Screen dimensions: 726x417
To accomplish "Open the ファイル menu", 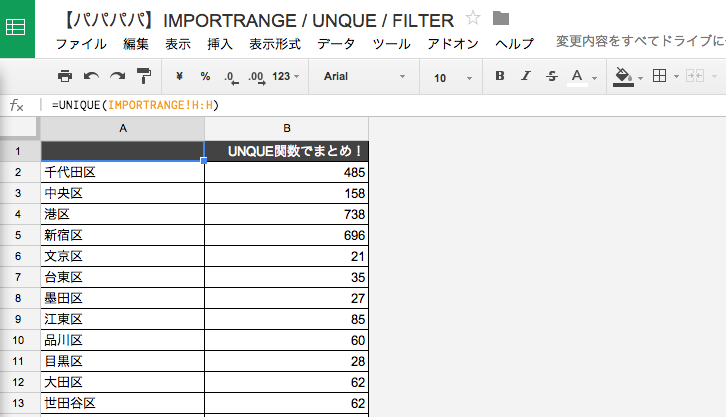I will click(81, 44).
